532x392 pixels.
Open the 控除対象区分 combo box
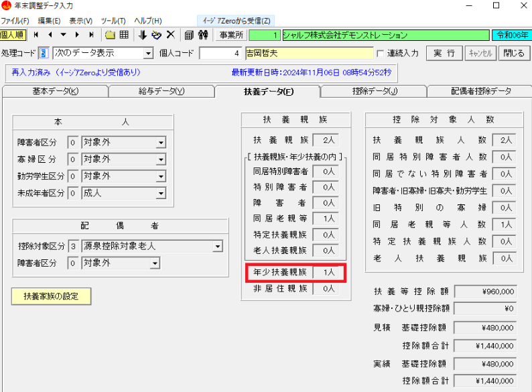point(217,247)
